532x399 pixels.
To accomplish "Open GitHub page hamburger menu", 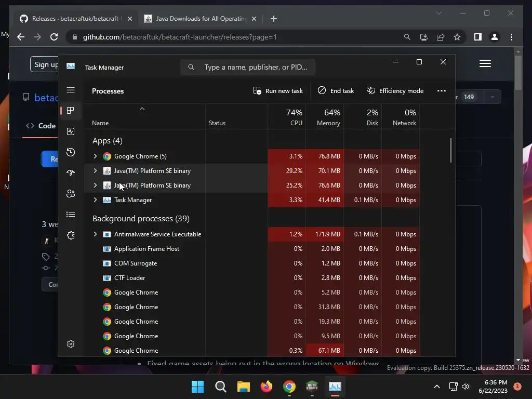I will coord(485,63).
